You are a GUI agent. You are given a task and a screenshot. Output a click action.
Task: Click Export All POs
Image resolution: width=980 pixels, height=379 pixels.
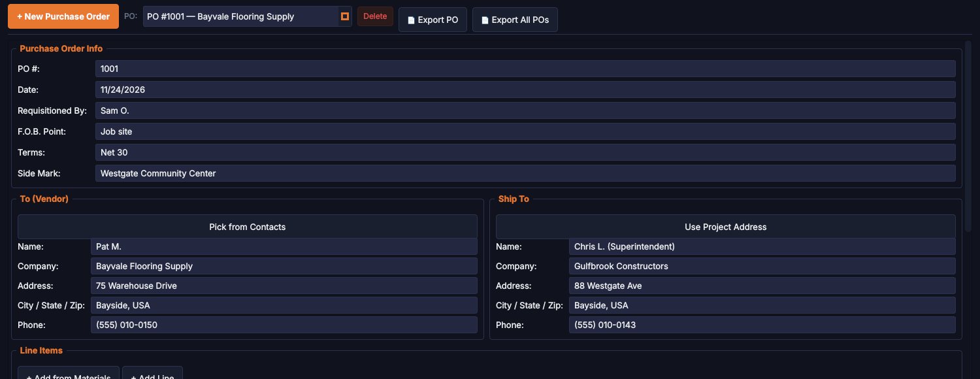tap(515, 20)
